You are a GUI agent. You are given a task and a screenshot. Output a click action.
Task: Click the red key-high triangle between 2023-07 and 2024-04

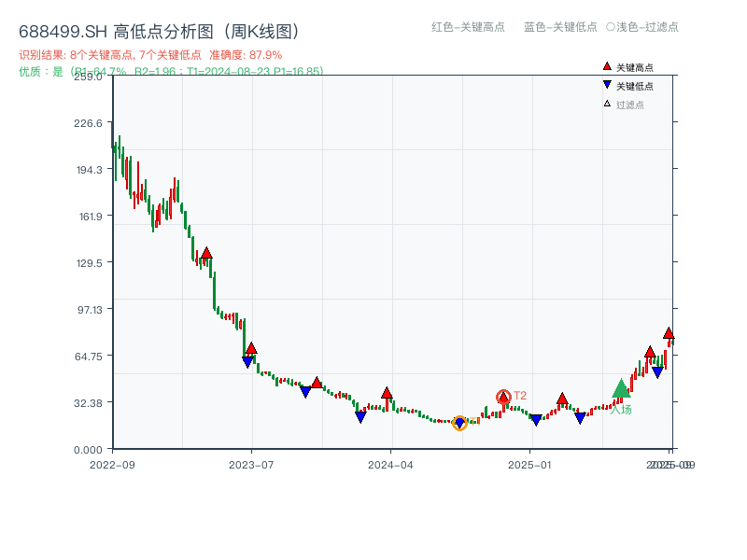pyautogui.click(x=317, y=381)
